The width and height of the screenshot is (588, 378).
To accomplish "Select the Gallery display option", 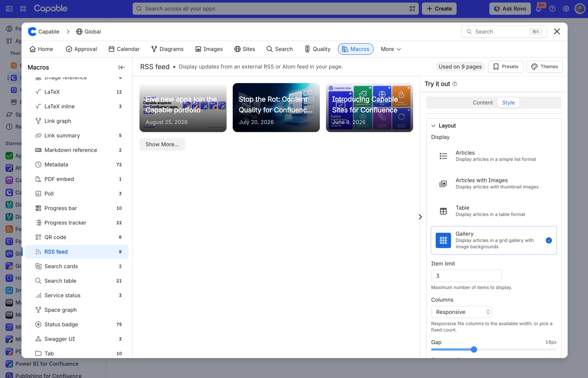I will point(494,240).
